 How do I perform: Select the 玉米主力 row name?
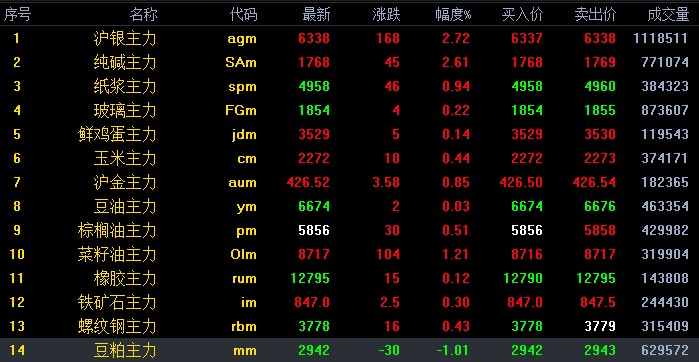click(125, 158)
